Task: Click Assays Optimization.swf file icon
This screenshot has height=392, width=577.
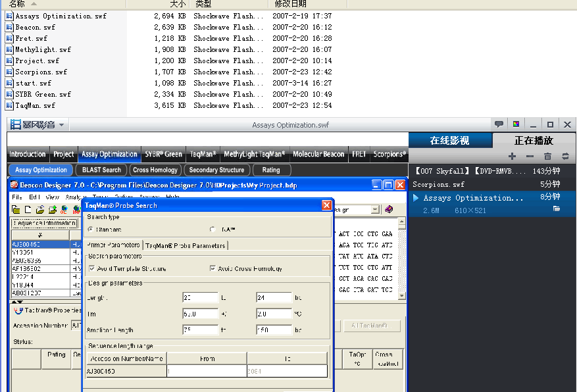Action: point(9,16)
